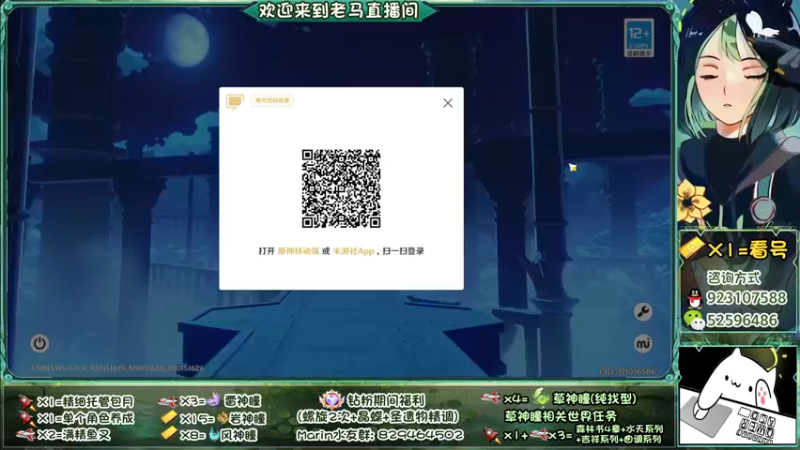Image resolution: width=800 pixels, height=450 pixels.
Task: Click the 账号密码登录 tooltip label
Action: tap(272, 101)
